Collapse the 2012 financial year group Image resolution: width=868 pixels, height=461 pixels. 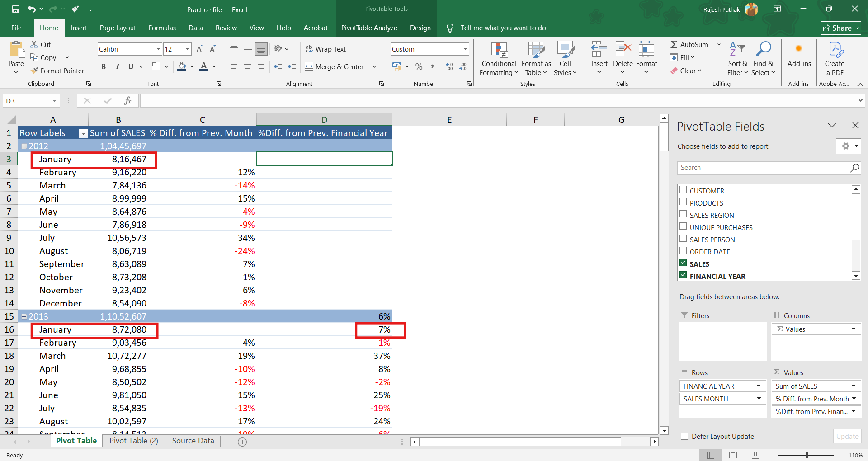[x=24, y=146]
